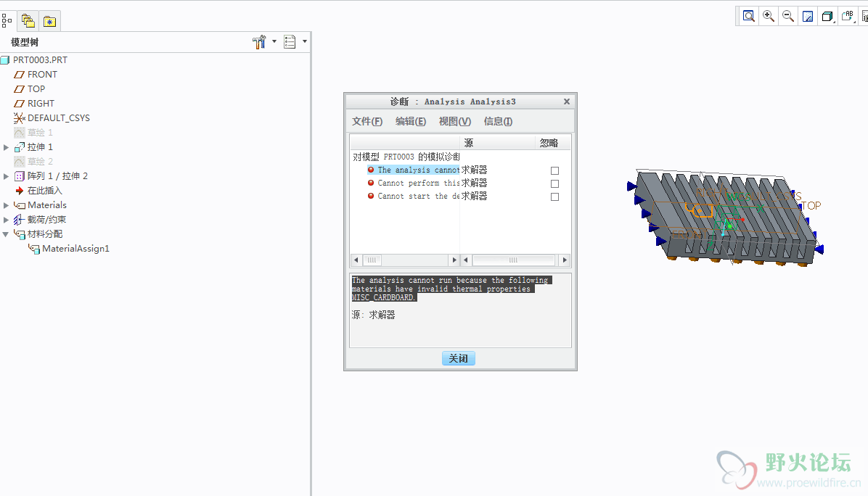The width and height of the screenshot is (868, 496).
Task: Open the 视图(V) menu in diagnostics dialog
Action: coord(455,121)
